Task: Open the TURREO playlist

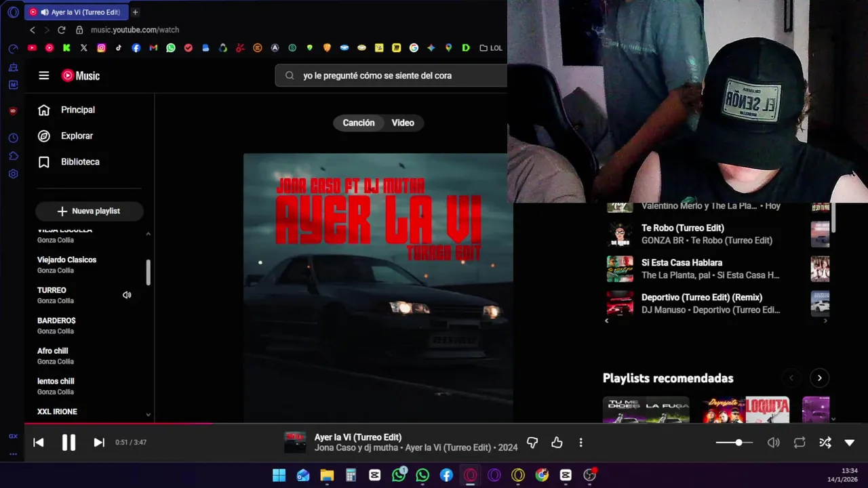Action: click(52, 290)
